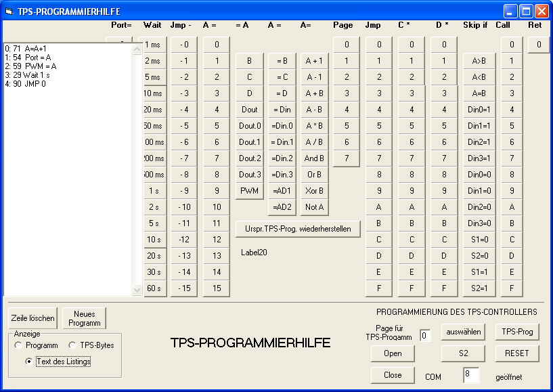The width and height of the screenshot is (553, 392).
Task: Click the listing scrollbar down arrow
Action: tap(137, 290)
